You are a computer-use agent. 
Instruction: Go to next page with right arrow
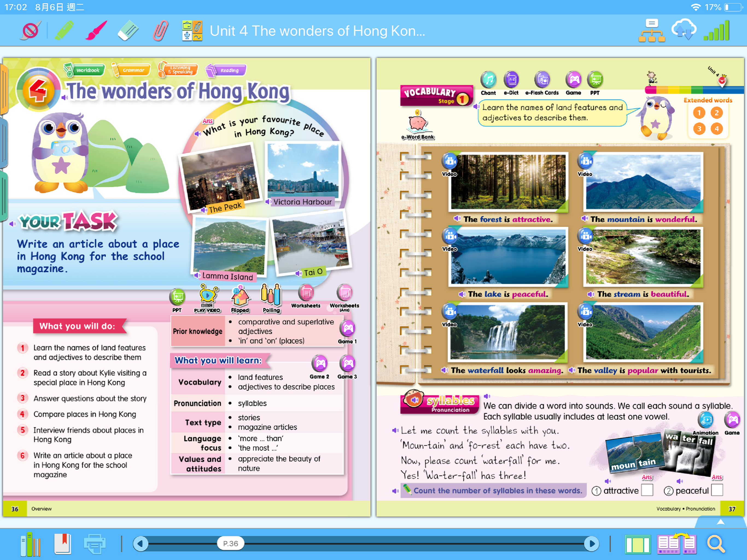(591, 544)
